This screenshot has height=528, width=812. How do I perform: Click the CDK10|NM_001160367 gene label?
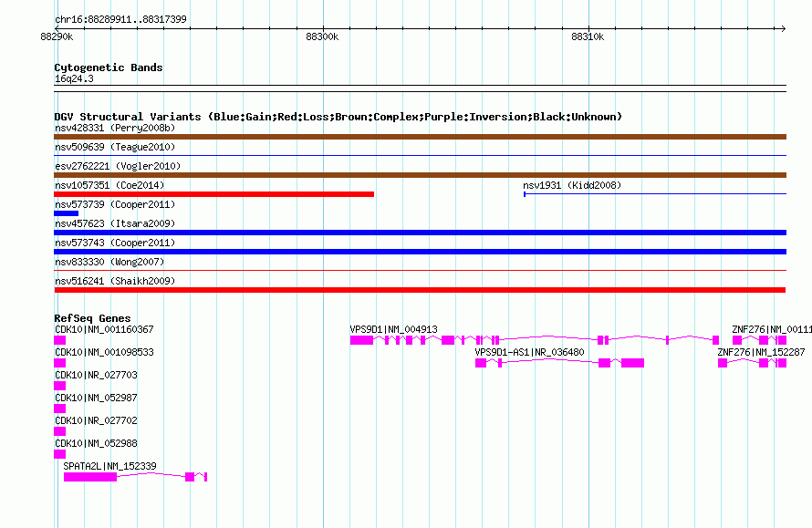point(104,329)
